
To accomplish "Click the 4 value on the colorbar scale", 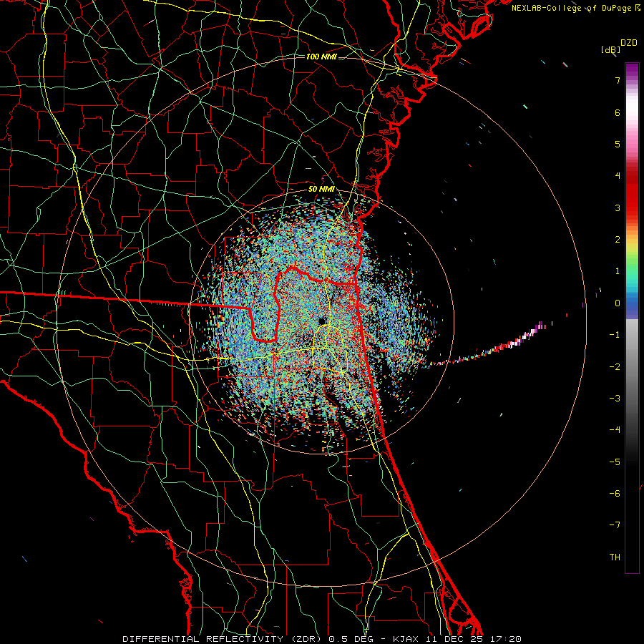I will pyautogui.click(x=618, y=176).
